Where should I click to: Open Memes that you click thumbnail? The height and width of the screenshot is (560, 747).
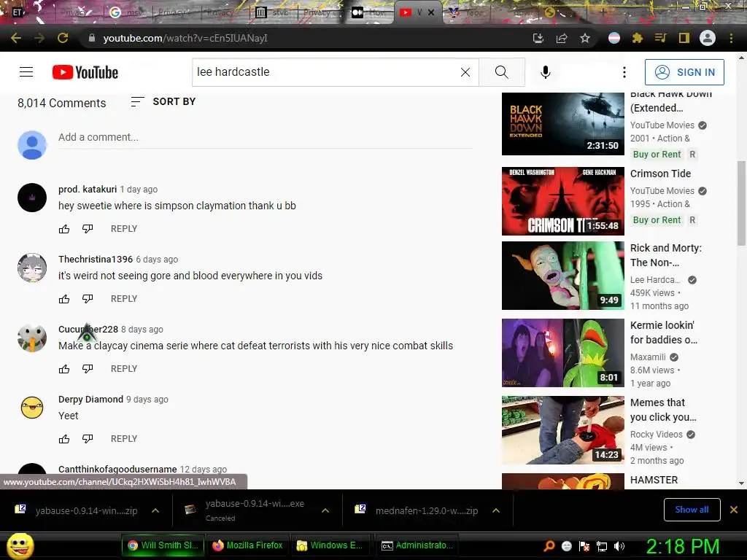(562, 430)
